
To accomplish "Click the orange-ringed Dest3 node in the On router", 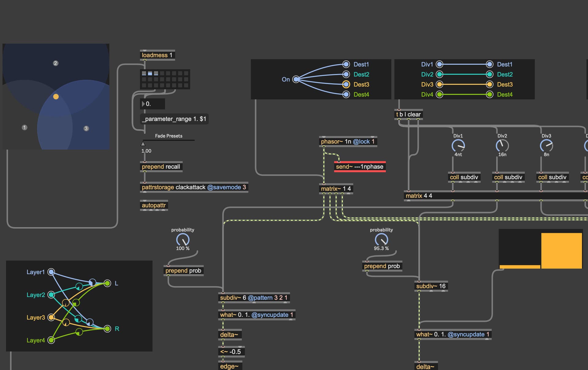I will [346, 84].
